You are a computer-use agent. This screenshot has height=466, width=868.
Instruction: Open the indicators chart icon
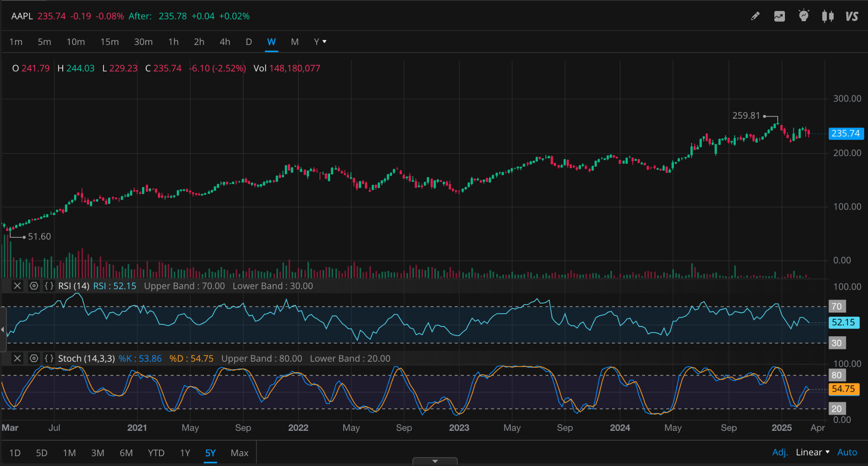click(779, 17)
